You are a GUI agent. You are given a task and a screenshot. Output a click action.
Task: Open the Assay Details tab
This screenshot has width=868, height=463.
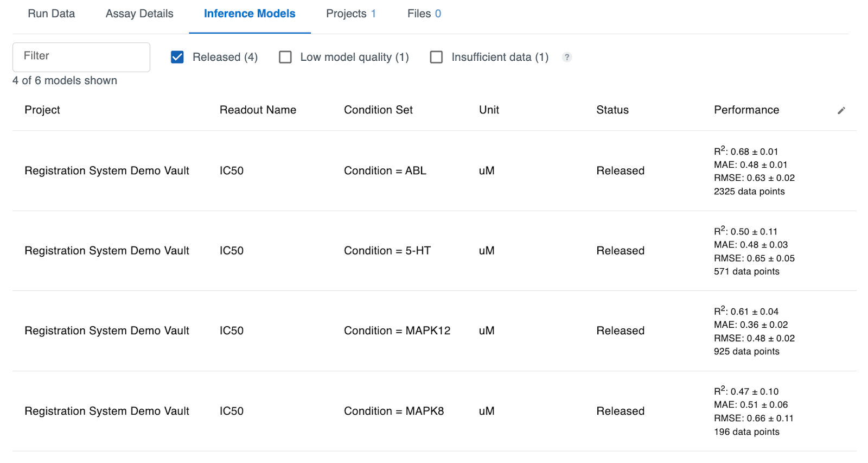tap(139, 14)
